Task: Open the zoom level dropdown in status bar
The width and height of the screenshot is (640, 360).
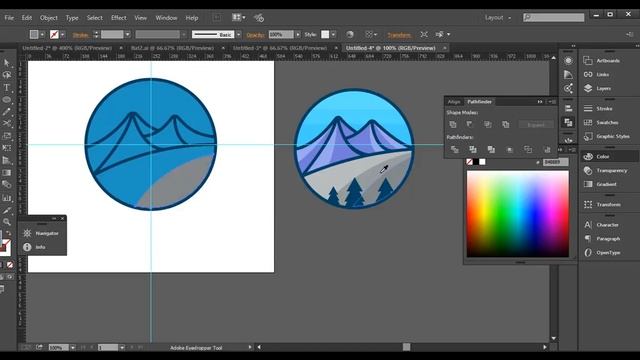Action: tap(73, 348)
